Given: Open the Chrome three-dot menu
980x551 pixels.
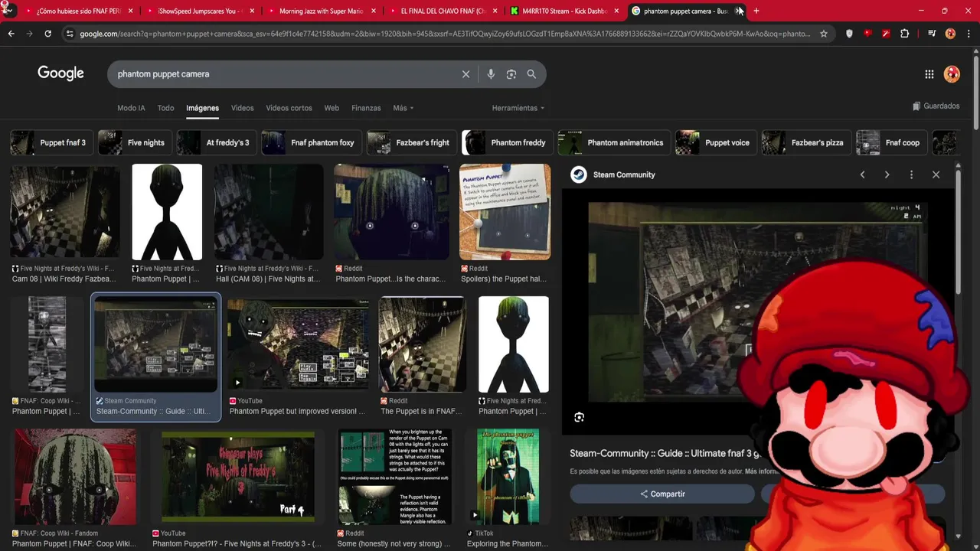Looking at the screenshot, I should tap(968, 34).
